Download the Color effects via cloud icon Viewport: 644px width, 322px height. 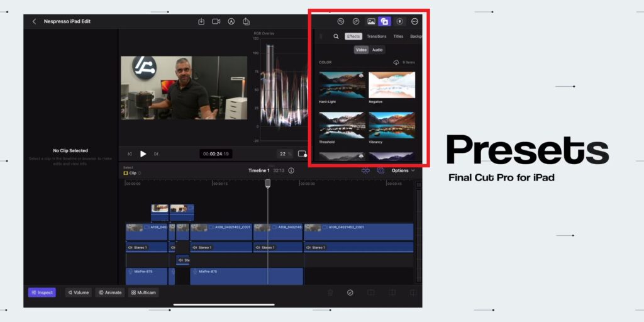pyautogui.click(x=396, y=62)
